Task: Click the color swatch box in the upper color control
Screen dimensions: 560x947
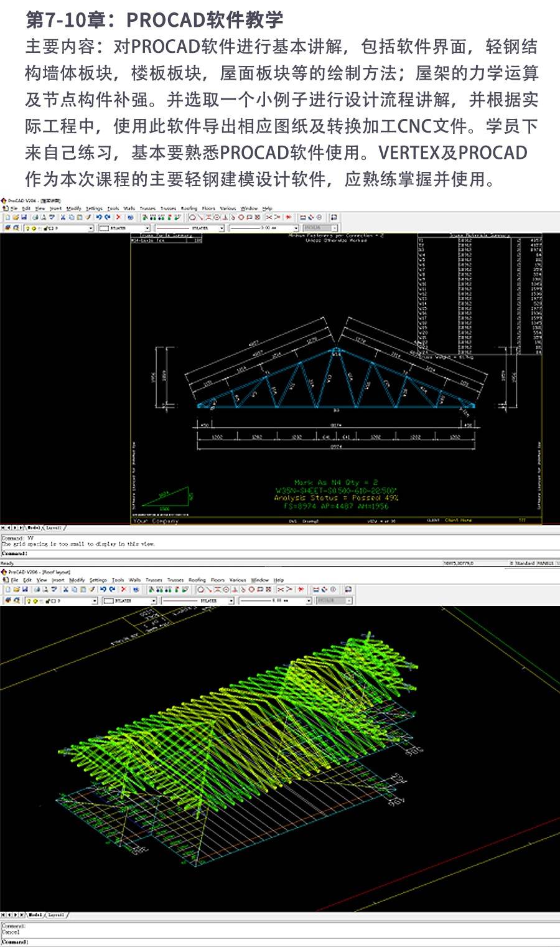Action: 105,229
